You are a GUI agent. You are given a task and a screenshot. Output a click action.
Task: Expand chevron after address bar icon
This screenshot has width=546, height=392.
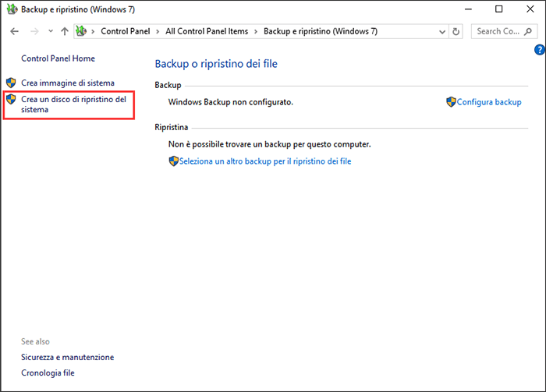[x=93, y=32]
